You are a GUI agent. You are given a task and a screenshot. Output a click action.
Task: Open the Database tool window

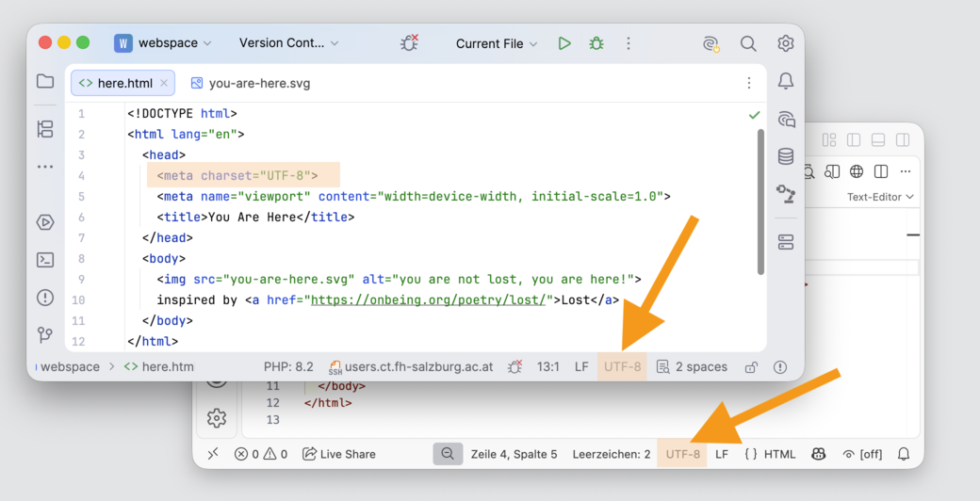[786, 156]
